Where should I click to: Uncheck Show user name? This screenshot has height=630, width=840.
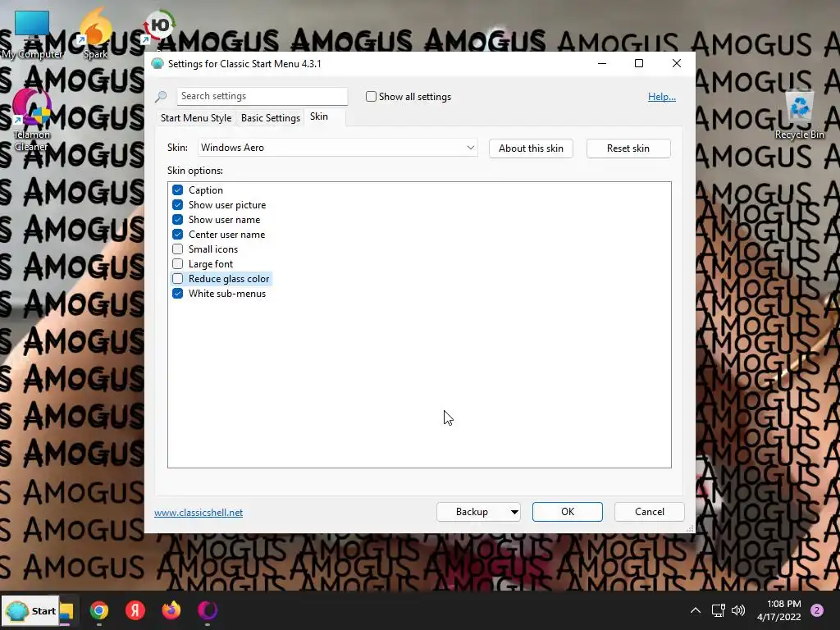[x=178, y=220]
